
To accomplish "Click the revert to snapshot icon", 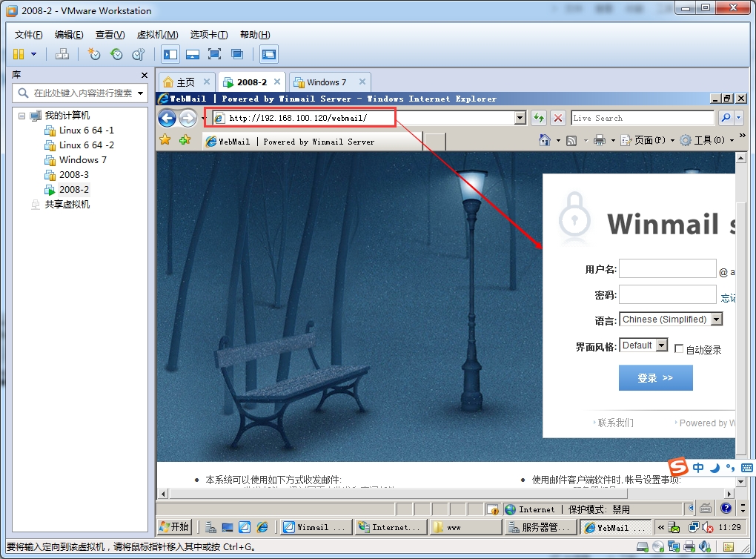I will point(116,54).
